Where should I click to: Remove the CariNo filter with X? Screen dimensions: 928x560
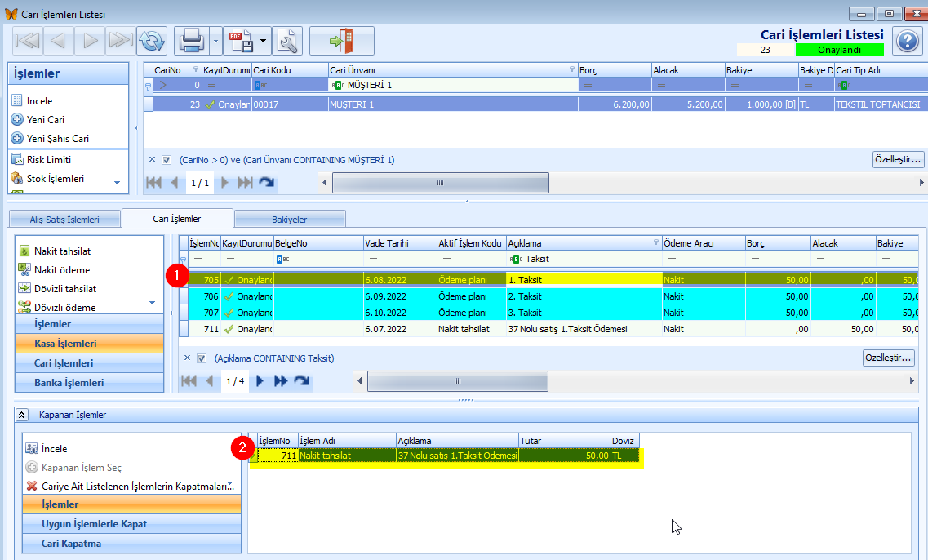tap(152, 159)
